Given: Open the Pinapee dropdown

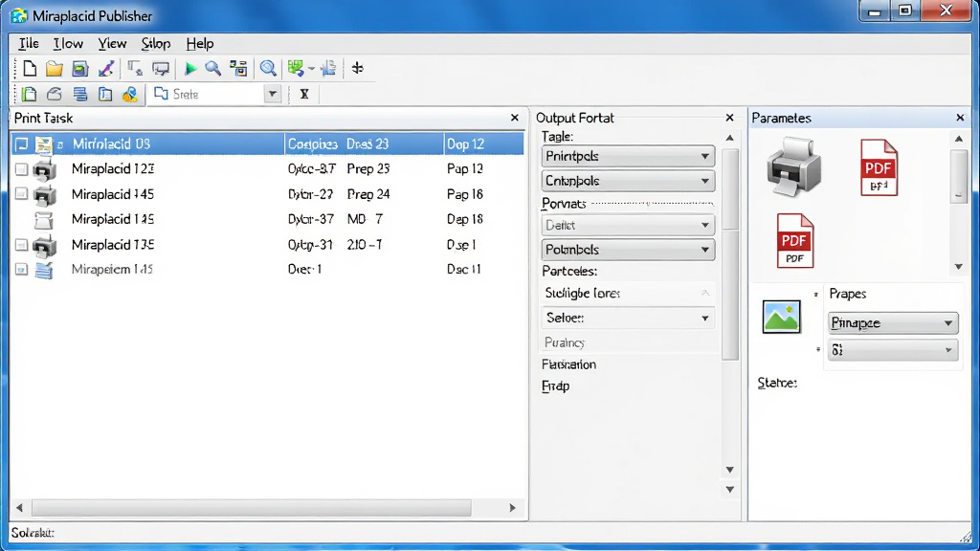Looking at the screenshot, I should click(893, 323).
